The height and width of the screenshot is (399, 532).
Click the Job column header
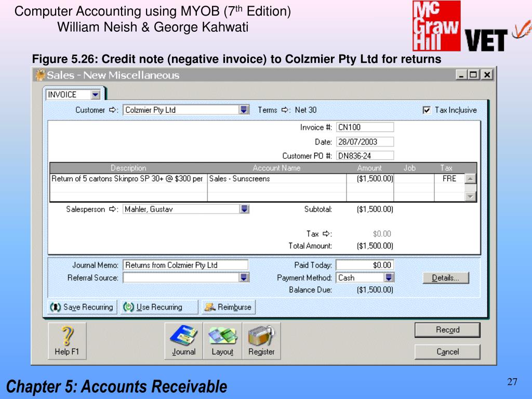(x=410, y=168)
